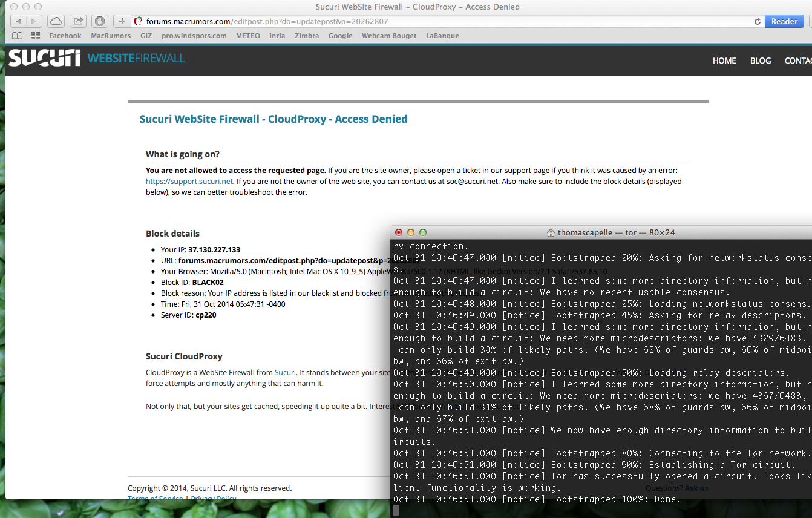Minimize the Terminal tor window
812x518 pixels.
411,232
